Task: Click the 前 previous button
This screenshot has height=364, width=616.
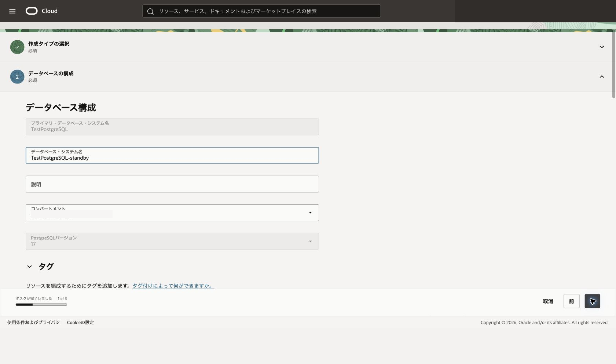Action: pos(571,301)
